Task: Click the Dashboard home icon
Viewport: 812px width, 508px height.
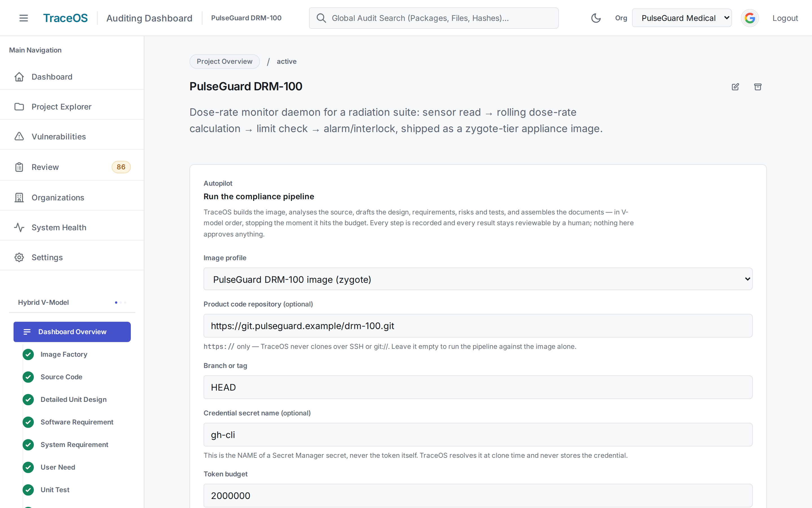Action: click(19, 77)
